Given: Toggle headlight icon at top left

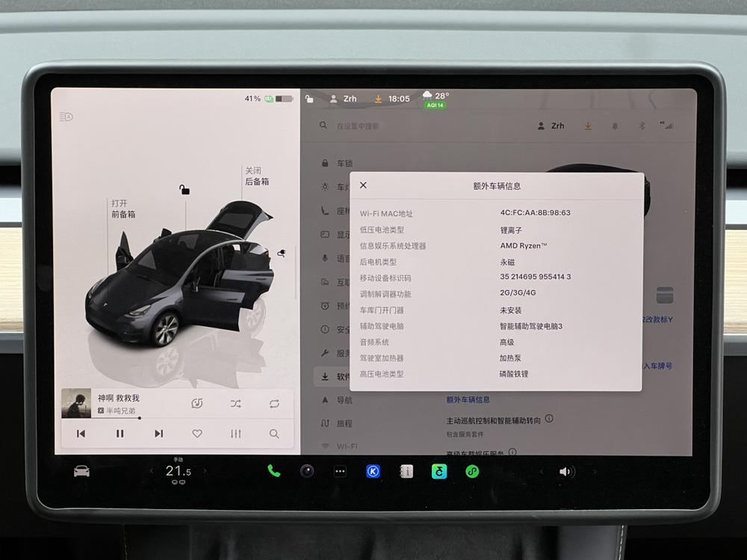Looking at the screenshot, I should coord(66,116).
